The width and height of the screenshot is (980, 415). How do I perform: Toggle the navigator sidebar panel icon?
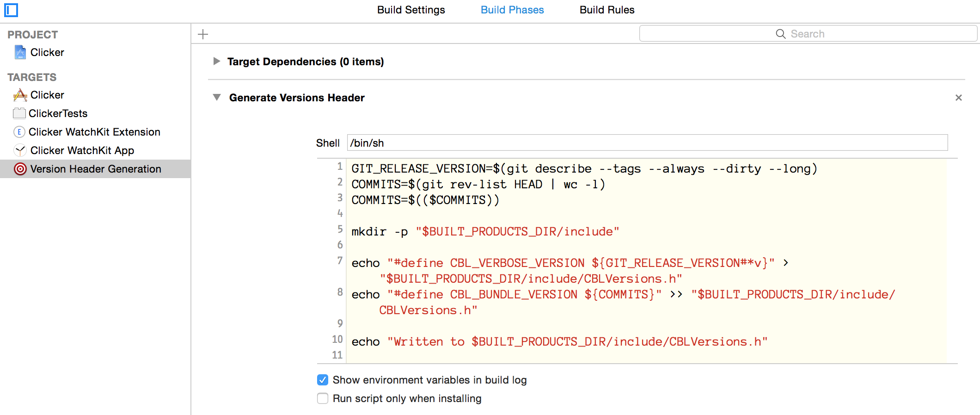[x=11, y=10]
